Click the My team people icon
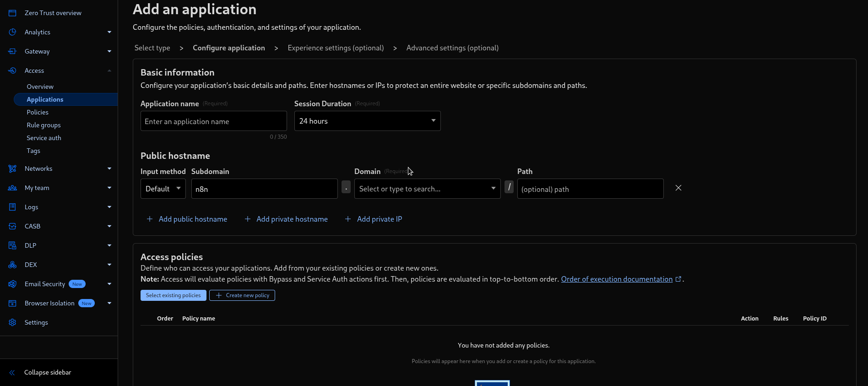Image resolution: width=868 pixels, height=386 pixels. pyautogui.click(x=12, y=188)
